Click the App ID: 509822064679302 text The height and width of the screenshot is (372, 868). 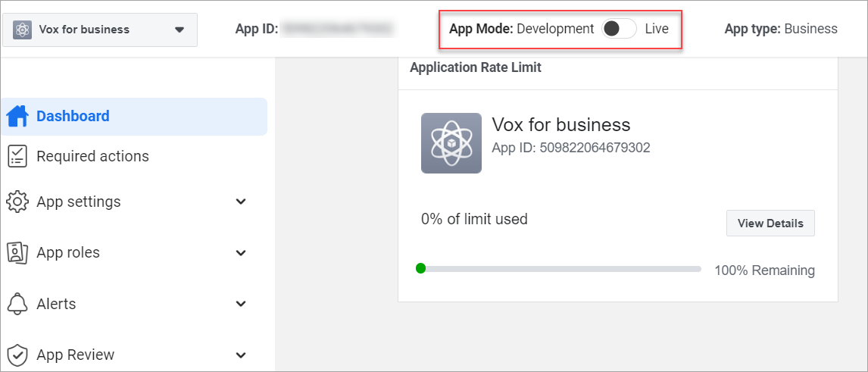click(571, 148)
